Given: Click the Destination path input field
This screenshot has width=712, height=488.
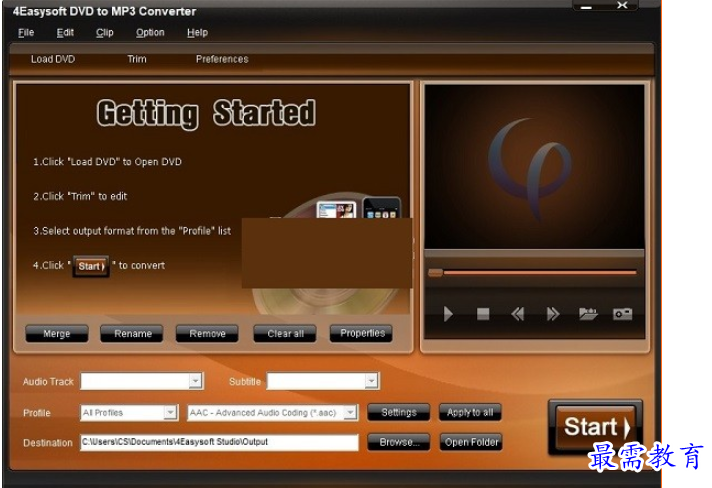Looking at the screenshot, I should tap(219, 442).
